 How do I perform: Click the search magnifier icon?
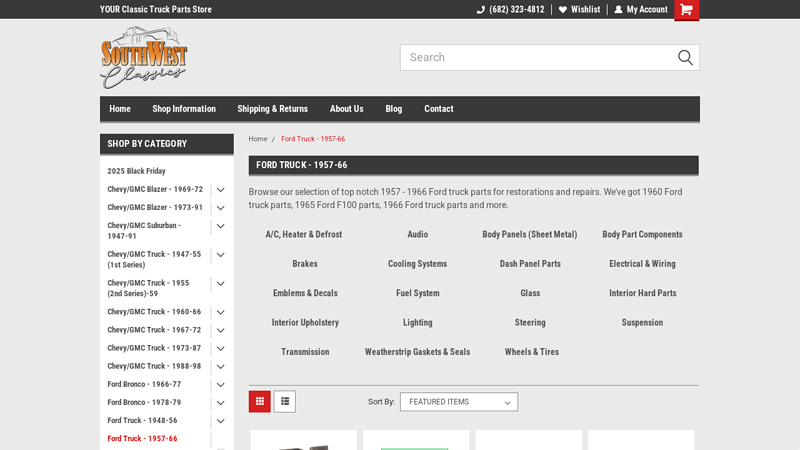pyautogui.click(x=685, y=58)
